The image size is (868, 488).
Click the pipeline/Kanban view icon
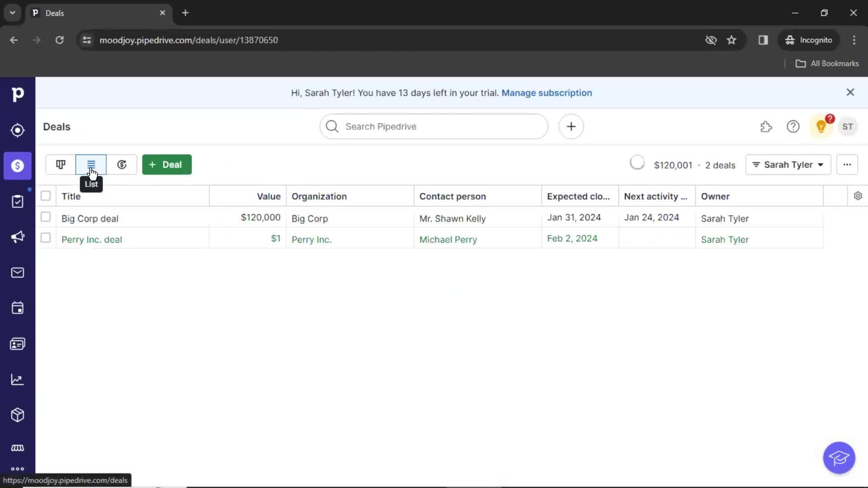(x=60, y=164)
